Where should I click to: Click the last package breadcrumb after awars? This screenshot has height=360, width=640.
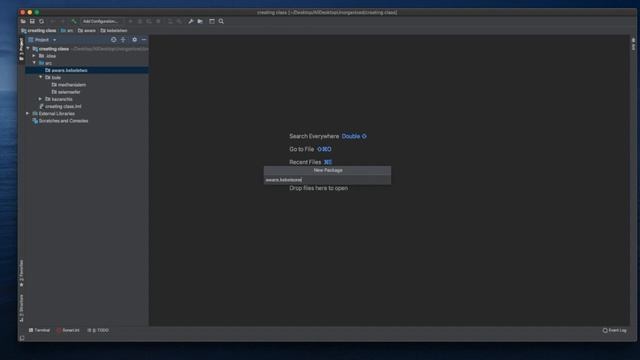pos(114,31)
